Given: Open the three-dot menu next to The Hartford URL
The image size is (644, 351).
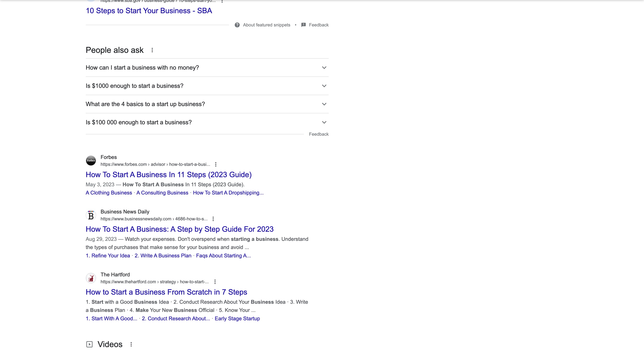Looking at the screenshot, I should (x=215, y=282).
